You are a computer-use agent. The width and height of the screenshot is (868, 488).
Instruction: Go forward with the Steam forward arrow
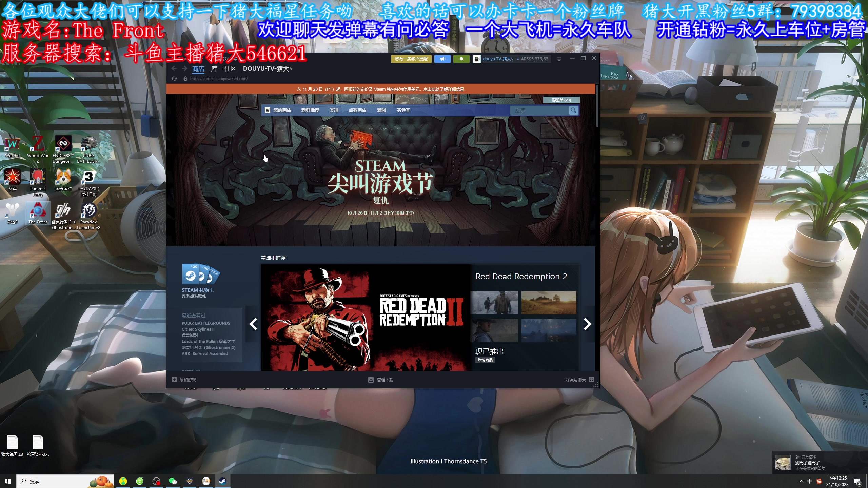(184, 69)
